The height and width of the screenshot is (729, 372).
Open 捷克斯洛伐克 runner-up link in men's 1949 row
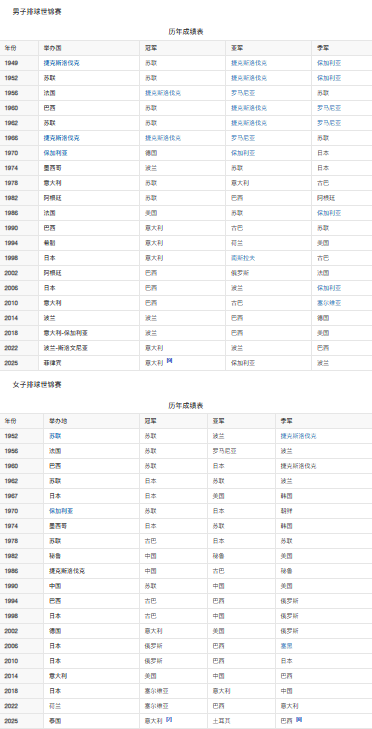pyautogui.click(x=249, y=63)
